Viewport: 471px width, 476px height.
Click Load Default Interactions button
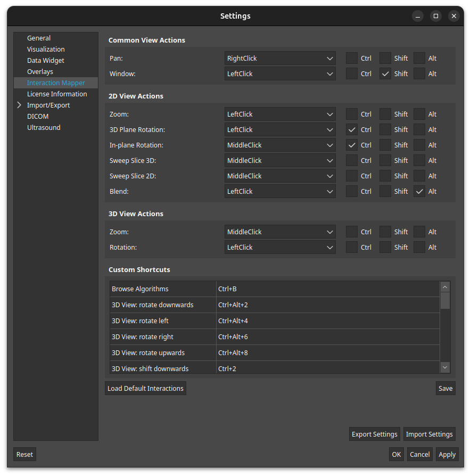pyautogui.click(x=145, y=388)
